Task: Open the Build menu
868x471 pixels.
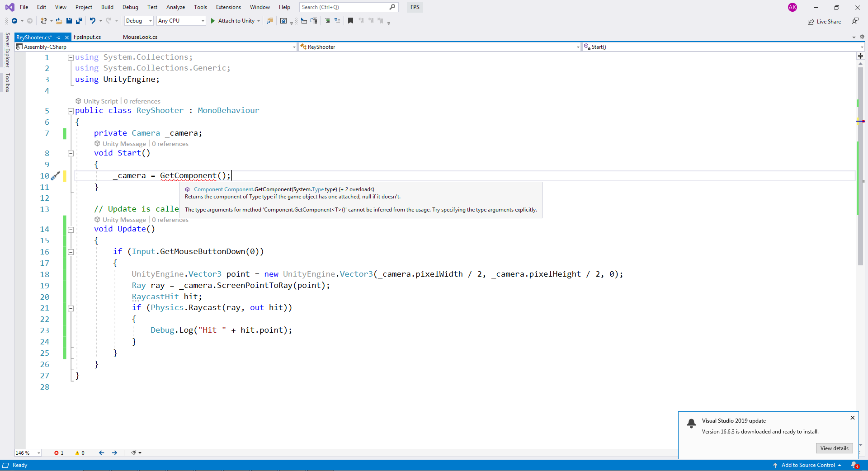Action: click(x=108, y=7)
